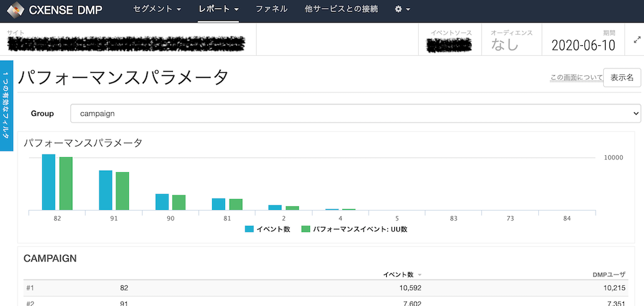
Task: Toggle the green UU数 legend swatch
Action: pyautogui.click(x=306, y=229)
